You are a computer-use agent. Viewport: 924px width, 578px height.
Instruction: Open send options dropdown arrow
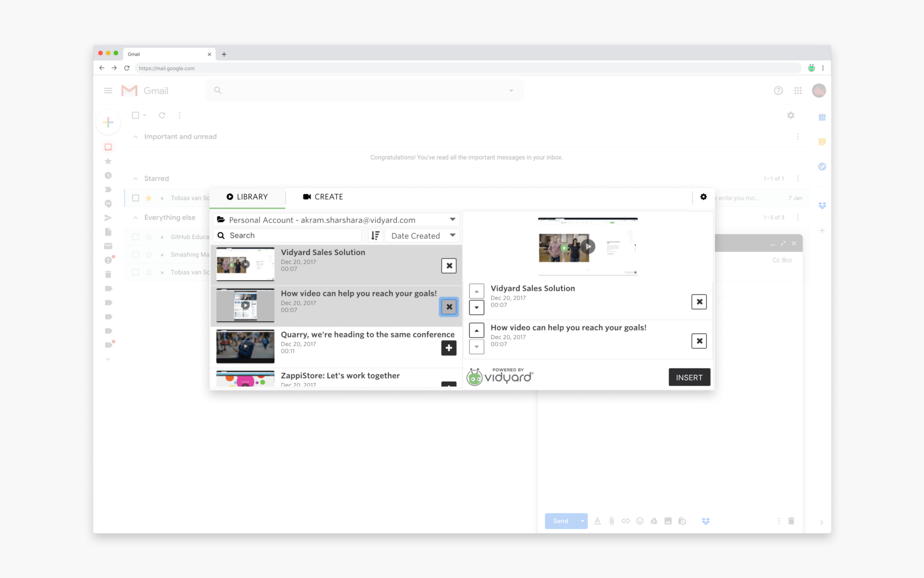click(x=582, y=521)
